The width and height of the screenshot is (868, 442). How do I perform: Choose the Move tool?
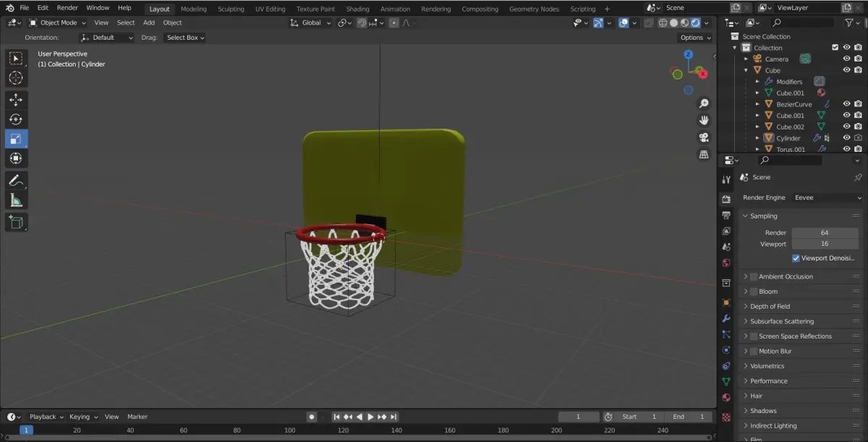coord(16,100)
